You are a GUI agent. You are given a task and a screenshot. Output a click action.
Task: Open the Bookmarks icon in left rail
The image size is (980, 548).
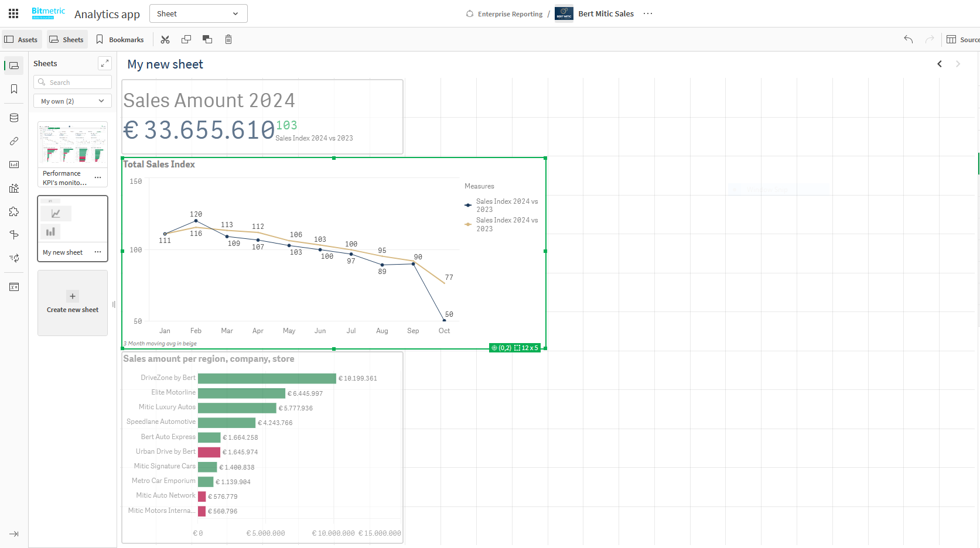point(14,89)
